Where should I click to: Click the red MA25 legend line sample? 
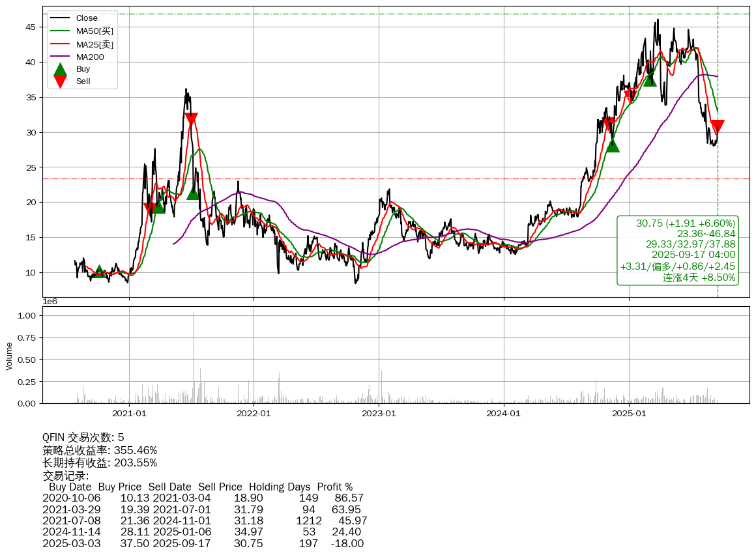tap(60, 44)
